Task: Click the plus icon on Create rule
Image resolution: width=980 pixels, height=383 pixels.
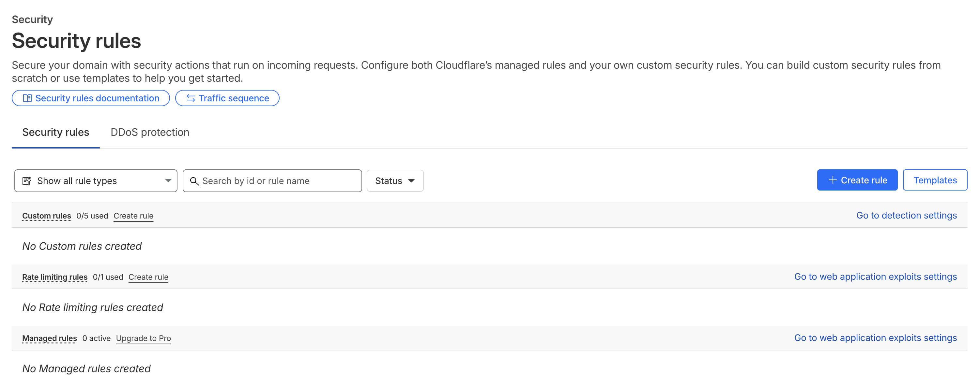Action: tap(833, 180)
